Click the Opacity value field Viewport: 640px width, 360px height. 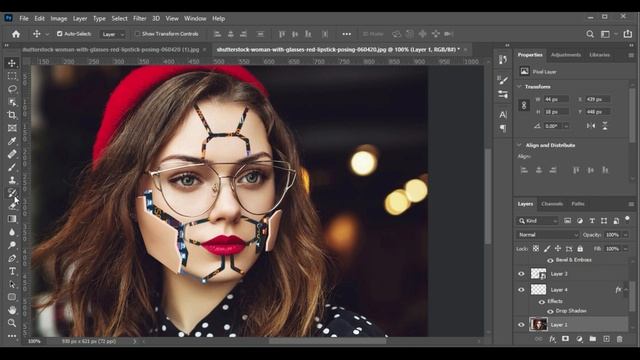(612, 235)
